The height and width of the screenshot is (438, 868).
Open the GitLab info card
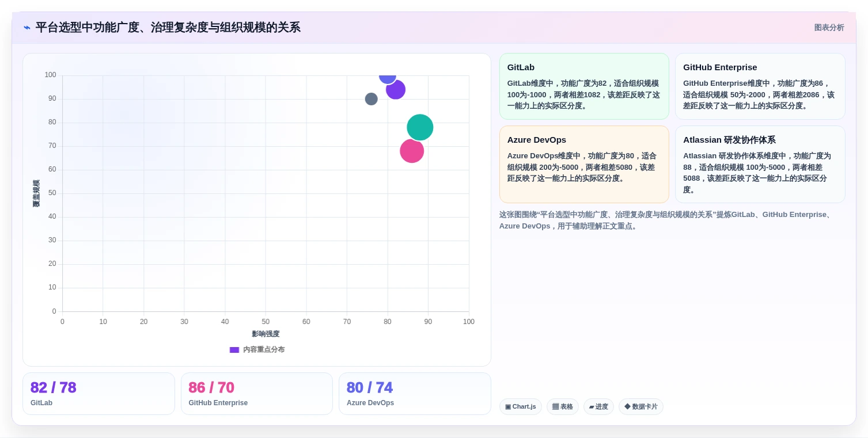coord(584,86)
